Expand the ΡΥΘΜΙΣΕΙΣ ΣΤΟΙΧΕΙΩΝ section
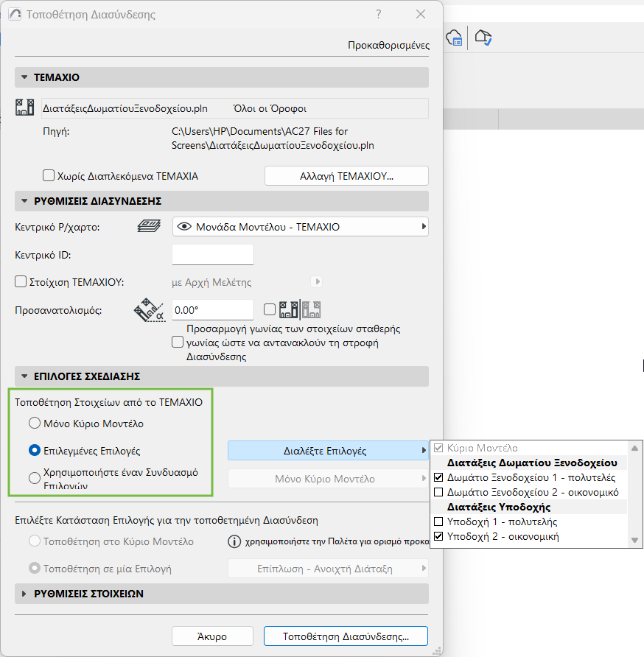 pos(24,594)
